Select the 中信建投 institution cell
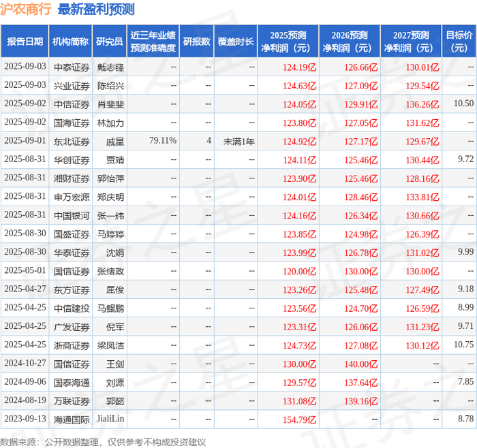477x448 pixels. [x=72, y=308]
